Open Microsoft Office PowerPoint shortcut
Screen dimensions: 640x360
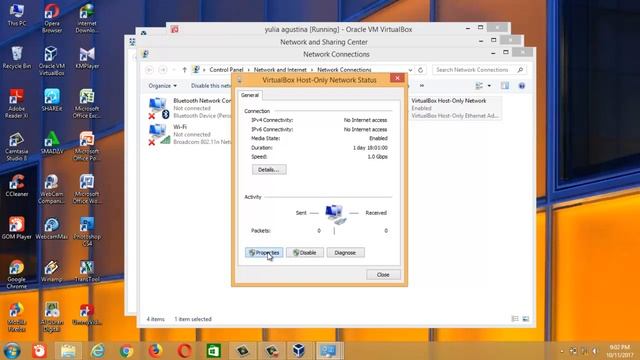(87, 146)
